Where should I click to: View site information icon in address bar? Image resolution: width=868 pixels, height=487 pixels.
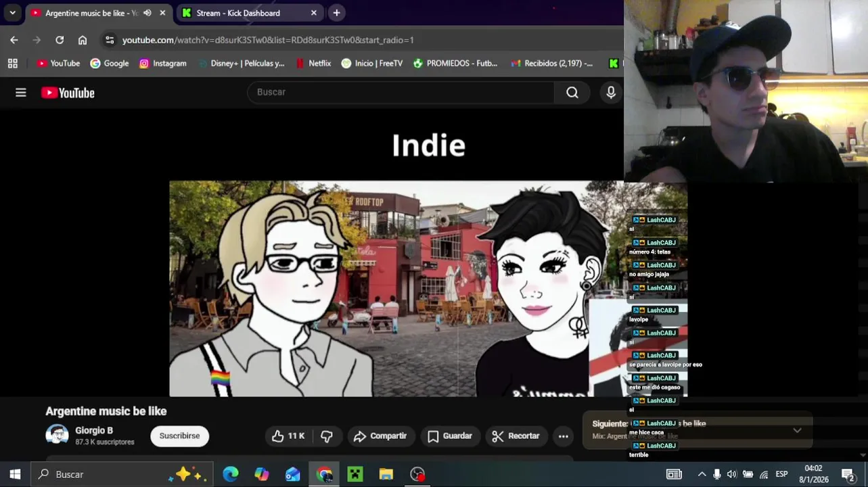(x=110, y=40)
